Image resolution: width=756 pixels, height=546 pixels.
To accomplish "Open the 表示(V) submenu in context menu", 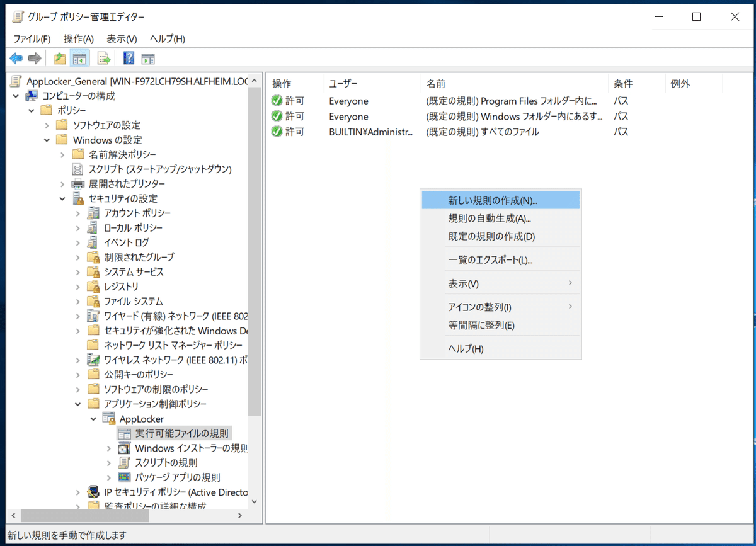I will (501, 283).
